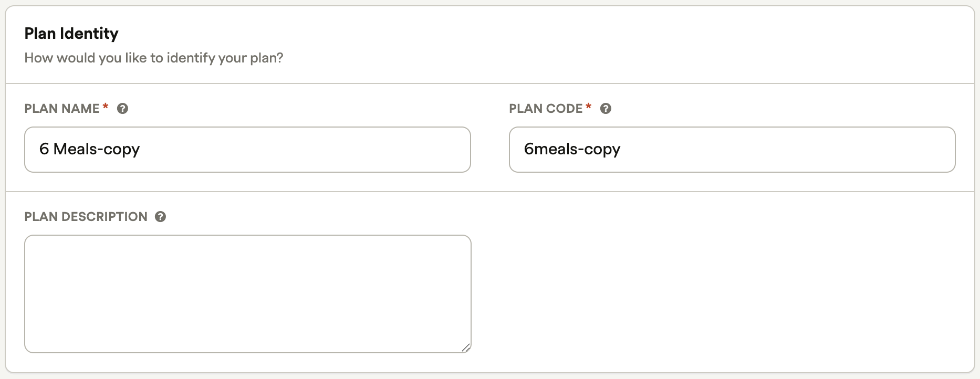The height and width of the screenshot is (379, 980).
Task: Click the word 'DESCRIPTION' in the label
Action: coord(105,217)
